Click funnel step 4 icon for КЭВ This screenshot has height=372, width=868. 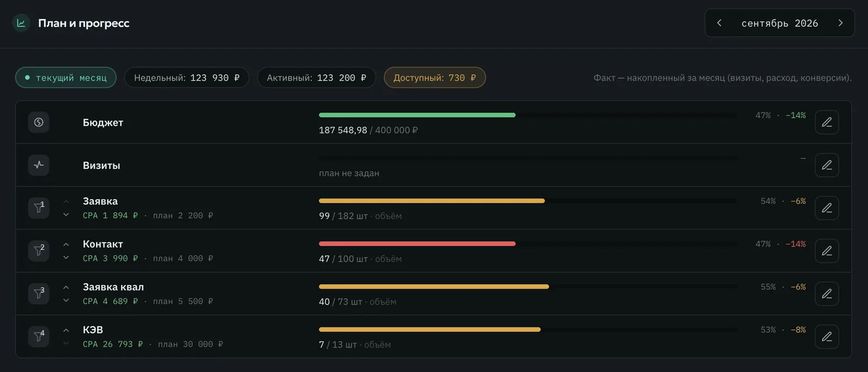(39, 336)
